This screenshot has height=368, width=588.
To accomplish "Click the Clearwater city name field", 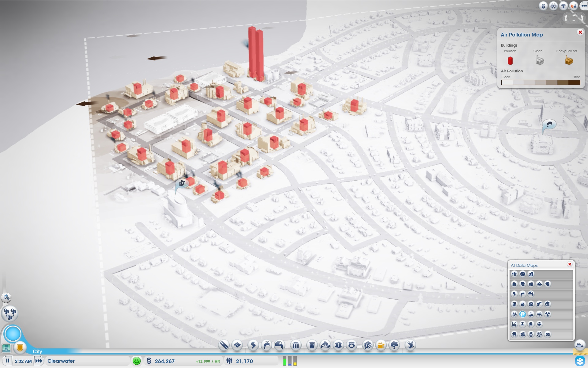I will point(87,361).
